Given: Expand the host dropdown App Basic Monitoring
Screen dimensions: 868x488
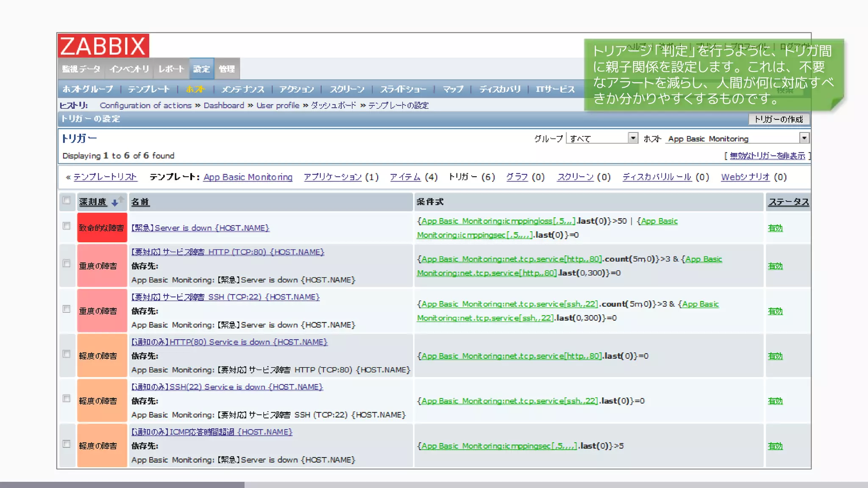Looking at the screenshot, I should (804, 138).
